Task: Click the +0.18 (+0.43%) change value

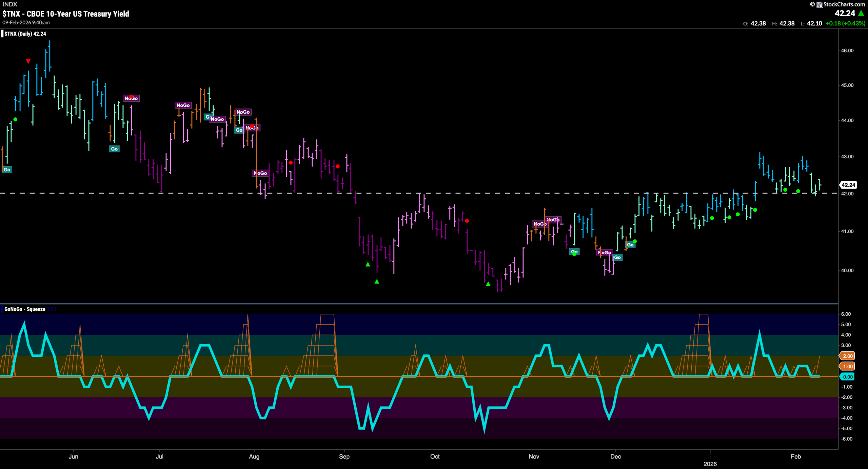Action: tap(845, 23)
